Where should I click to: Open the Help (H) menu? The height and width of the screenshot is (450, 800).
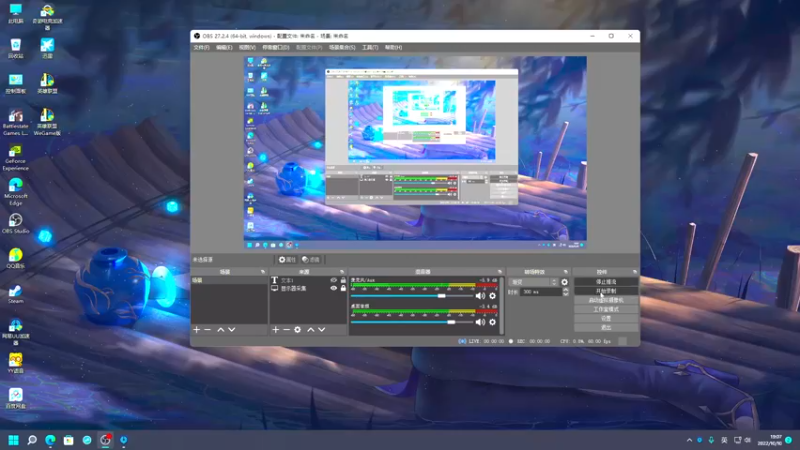(x=393, y=47)
